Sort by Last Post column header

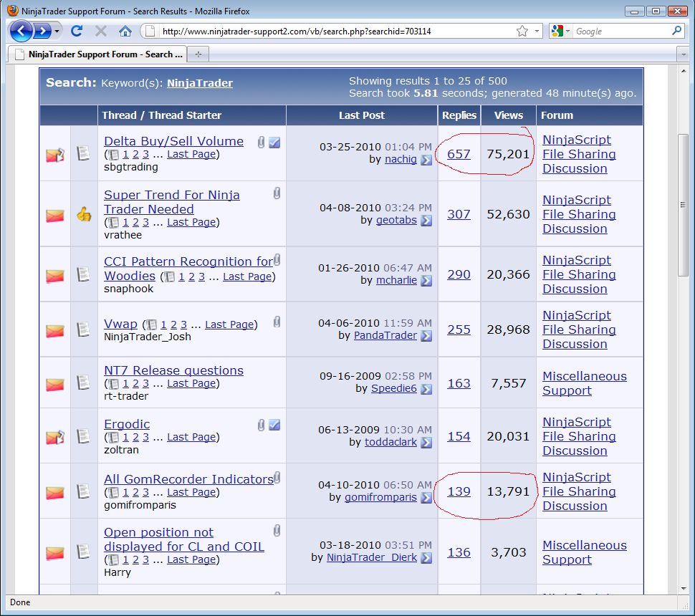[x=362, y=115]
